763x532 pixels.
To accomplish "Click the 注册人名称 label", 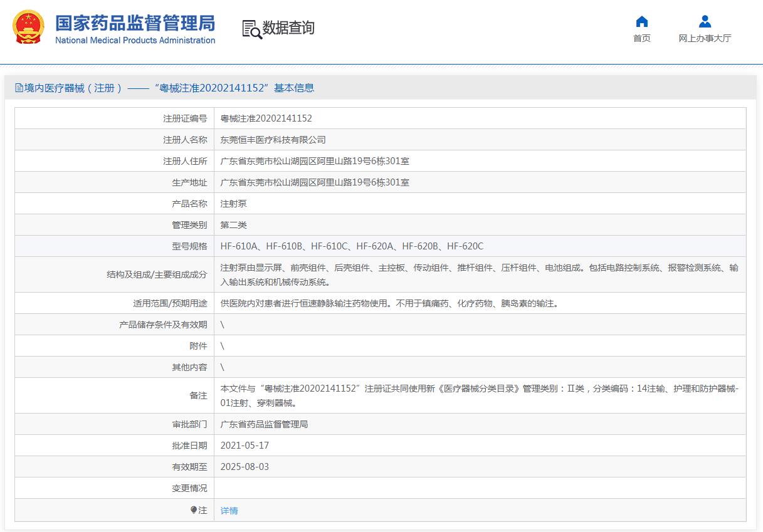I will tap(185, 140).
